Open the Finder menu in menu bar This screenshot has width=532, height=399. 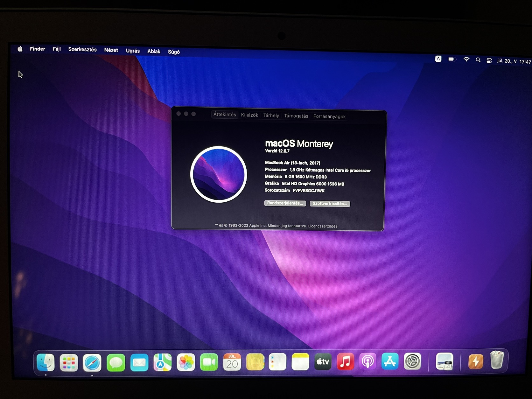click(38, 49)
